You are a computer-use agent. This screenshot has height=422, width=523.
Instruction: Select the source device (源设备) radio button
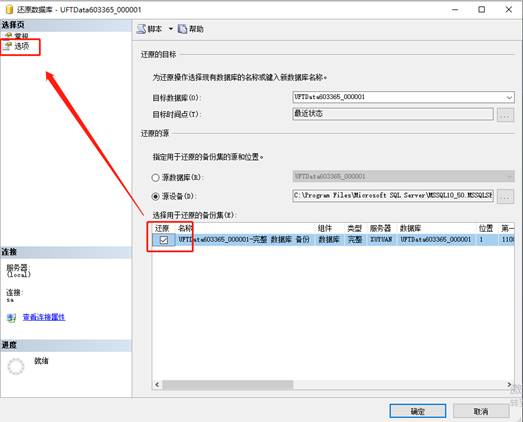(x=155, y=196)
